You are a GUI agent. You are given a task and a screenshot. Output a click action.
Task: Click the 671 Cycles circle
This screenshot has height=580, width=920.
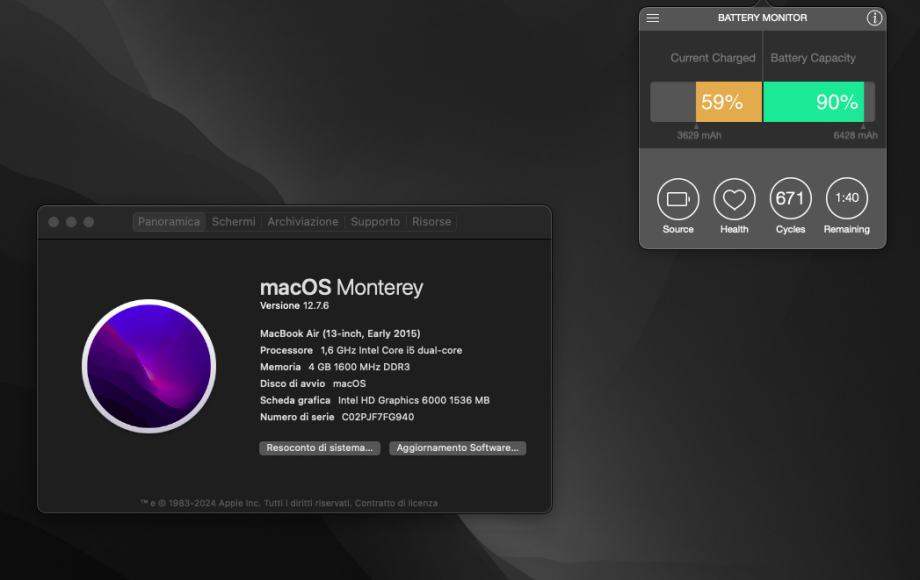(x=790, y=199)
